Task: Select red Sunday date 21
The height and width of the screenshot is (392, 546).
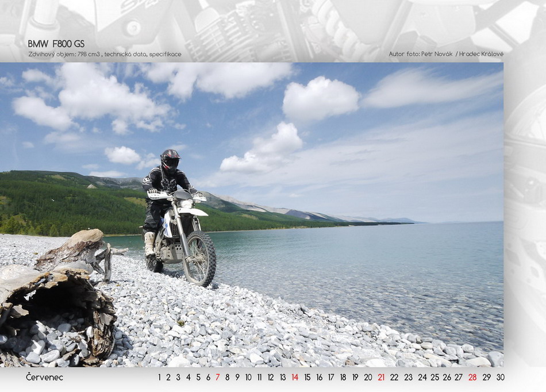Action: click(381, 378)
